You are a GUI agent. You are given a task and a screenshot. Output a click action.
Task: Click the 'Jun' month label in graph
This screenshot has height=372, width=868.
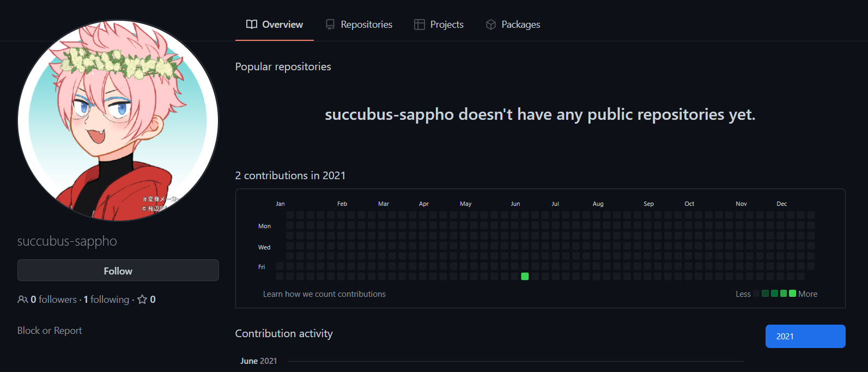(x=515, y=204)
